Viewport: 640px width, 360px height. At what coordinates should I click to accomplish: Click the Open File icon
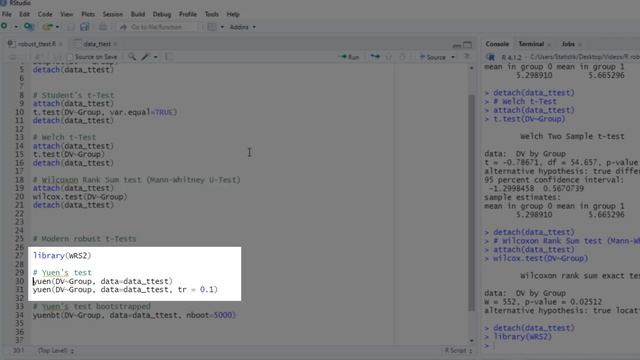tap(47, 27)
